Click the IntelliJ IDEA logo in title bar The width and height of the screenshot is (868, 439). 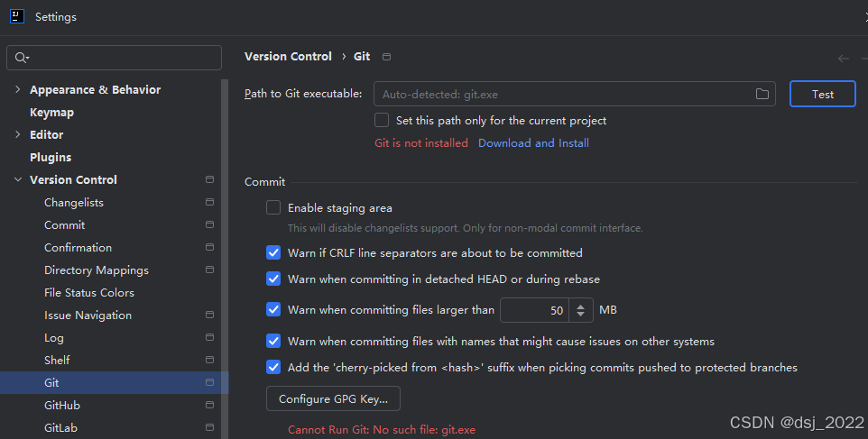point(17,16)
